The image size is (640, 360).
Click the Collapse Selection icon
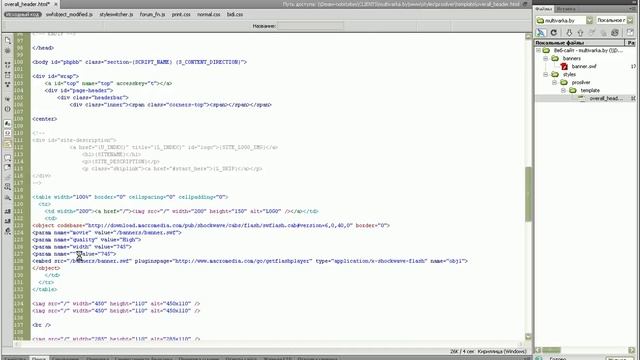(8, 75)
